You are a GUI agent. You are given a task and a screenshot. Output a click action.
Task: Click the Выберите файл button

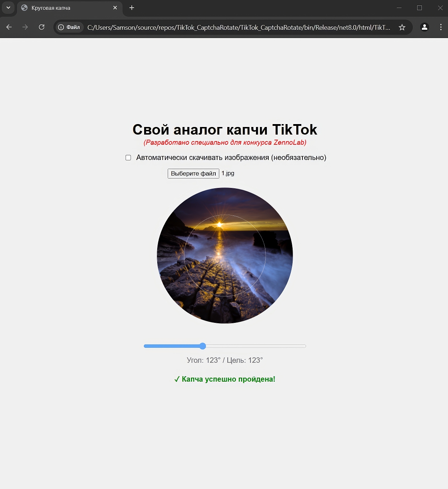click(194, 173)
